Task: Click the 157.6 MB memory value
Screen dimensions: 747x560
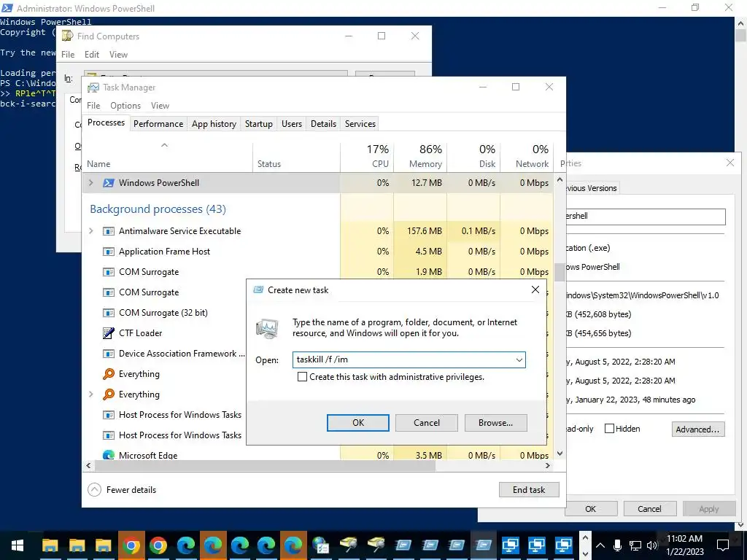Action: pyautogui.click(x=425, y=231)
